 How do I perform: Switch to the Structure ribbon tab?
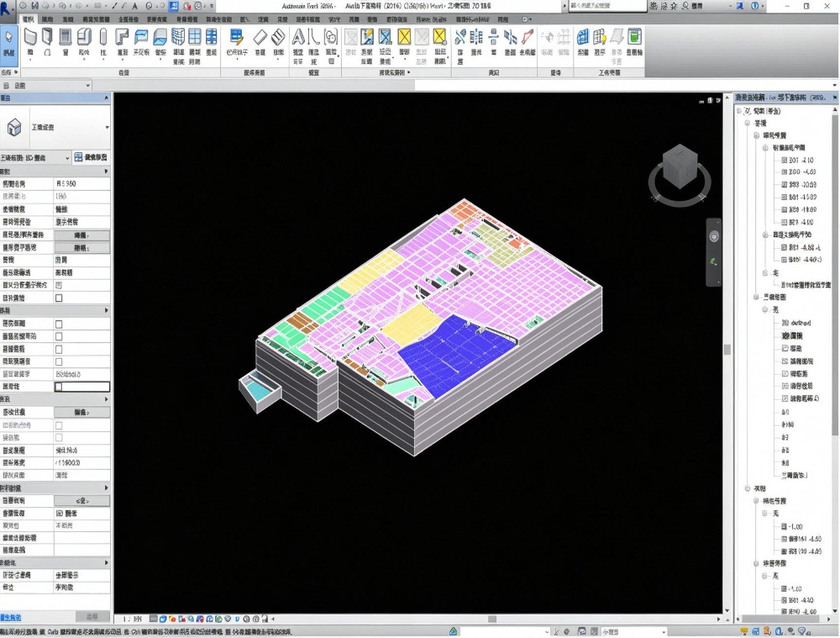(48, 19)
